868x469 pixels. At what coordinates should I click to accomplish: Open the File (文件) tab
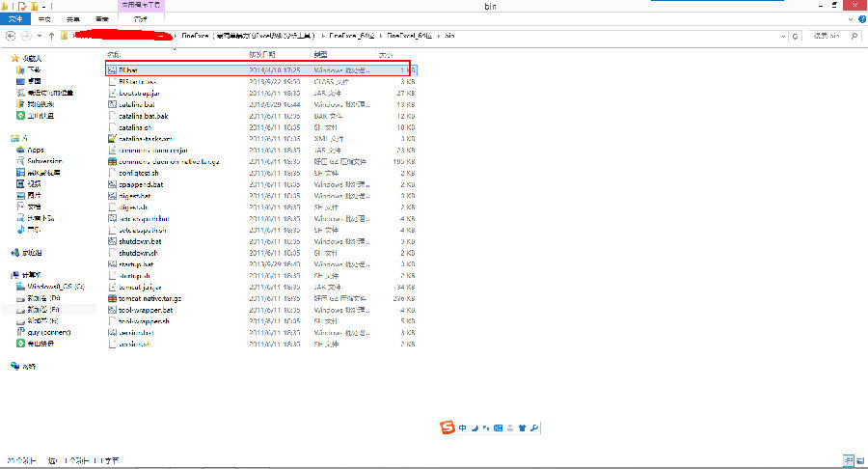[x=17, y=18]
